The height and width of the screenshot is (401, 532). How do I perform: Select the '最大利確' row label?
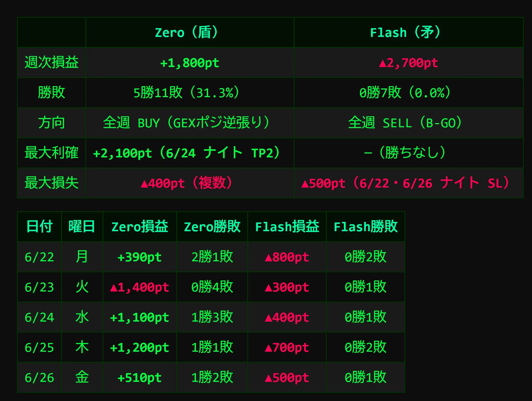tap(52, 153)
